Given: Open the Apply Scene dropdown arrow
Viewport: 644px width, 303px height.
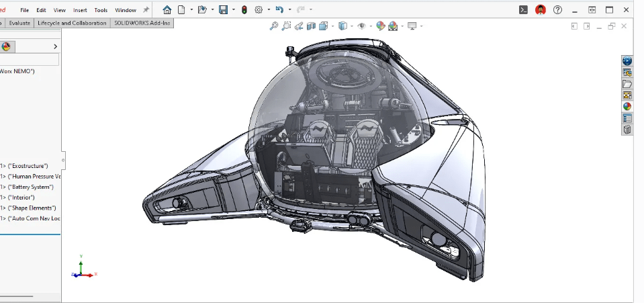Looking at the screenshot, I should [402, 26].
